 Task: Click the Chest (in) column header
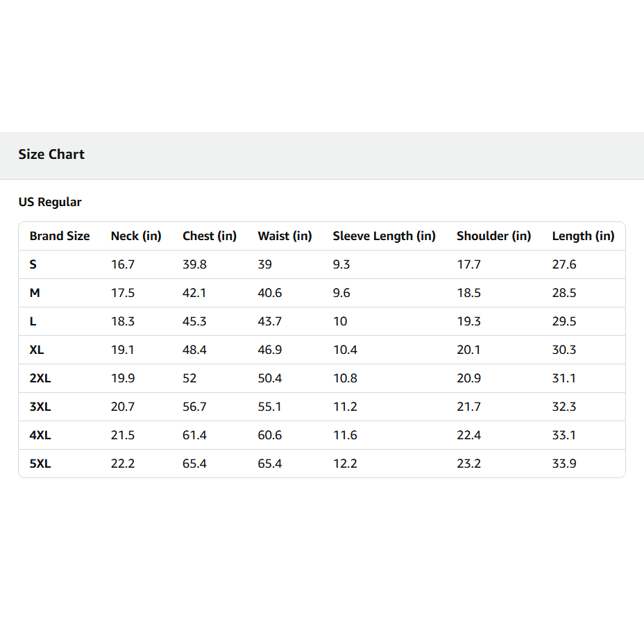(210, 236)
